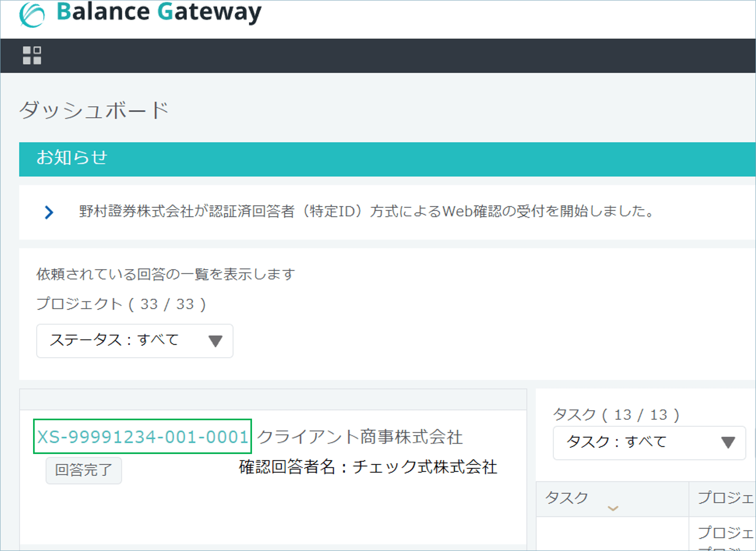Click the 回答完了 status badge
This screenshot has height=551, width=756.
click(84, 470)
